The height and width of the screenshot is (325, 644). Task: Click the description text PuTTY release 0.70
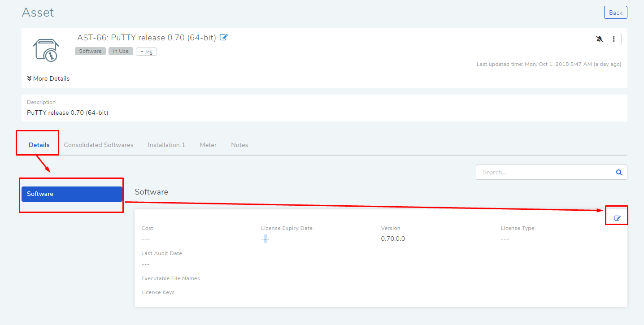[67, 113]
